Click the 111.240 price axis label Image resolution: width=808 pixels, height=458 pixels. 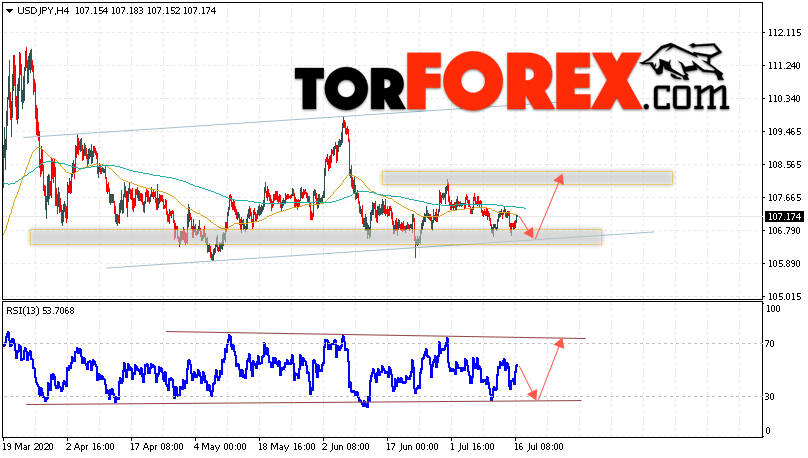coord(784,66)
